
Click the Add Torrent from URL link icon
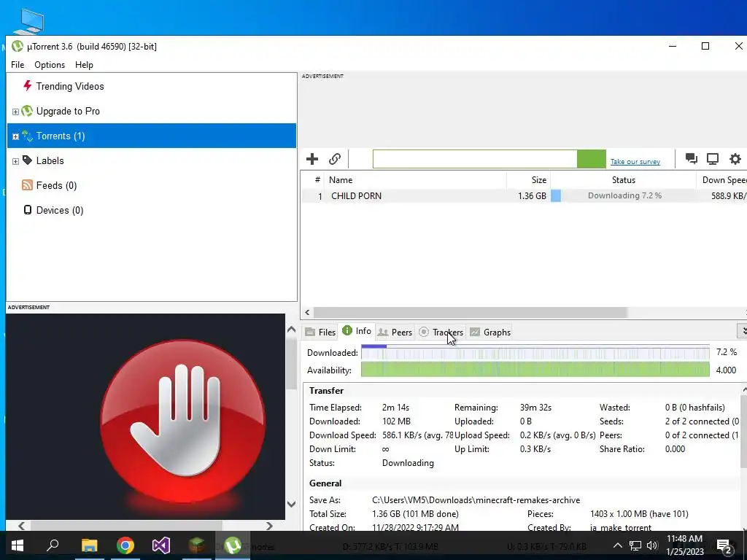click(x=335, y=159)
